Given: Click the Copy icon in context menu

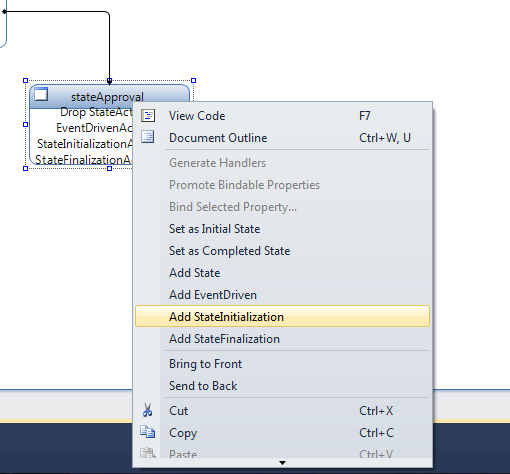Looking at the screenshot, I should [x=148, y=432].
